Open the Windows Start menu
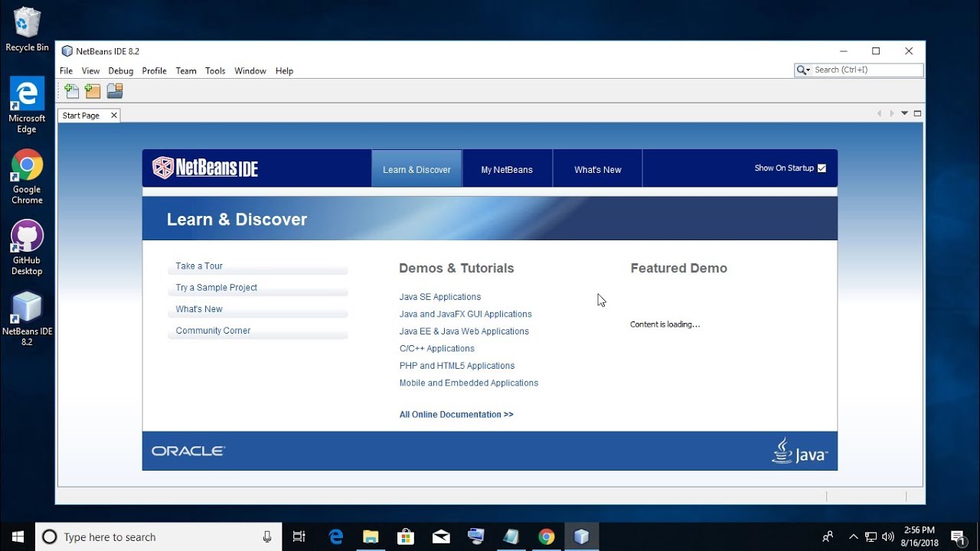This screenshot has width=980, height=551. (18, 536)
